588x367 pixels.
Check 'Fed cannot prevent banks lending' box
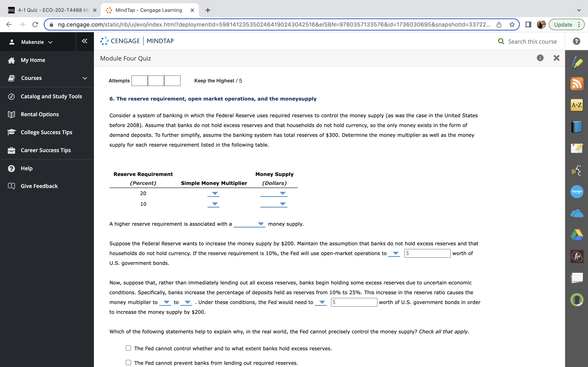128,362
